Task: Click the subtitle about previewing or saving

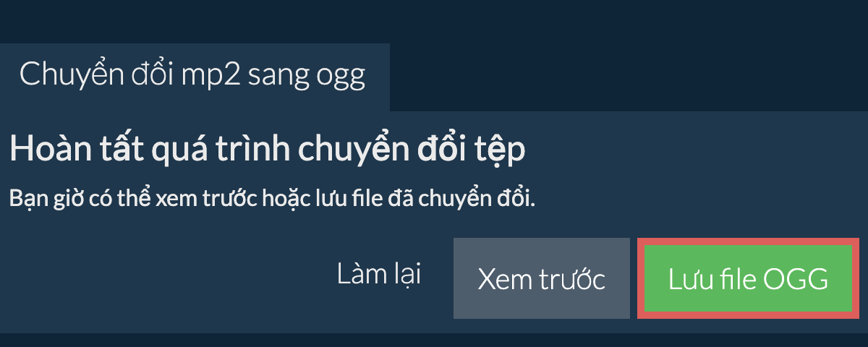Action: tap(271, 198)
